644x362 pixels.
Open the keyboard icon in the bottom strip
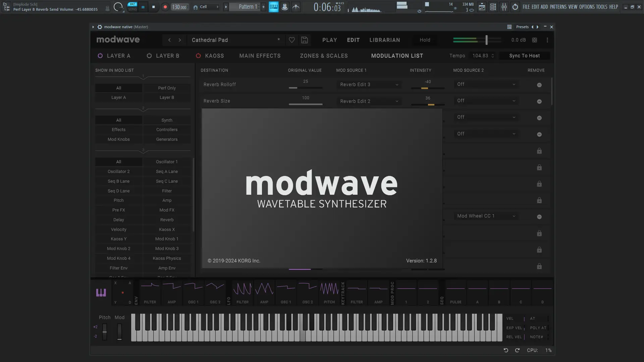(x=101, y=293)
